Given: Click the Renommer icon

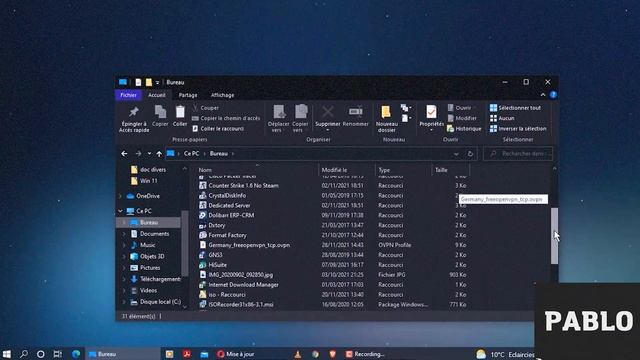Looking at the screenshot, I should (x=356, y=111).
